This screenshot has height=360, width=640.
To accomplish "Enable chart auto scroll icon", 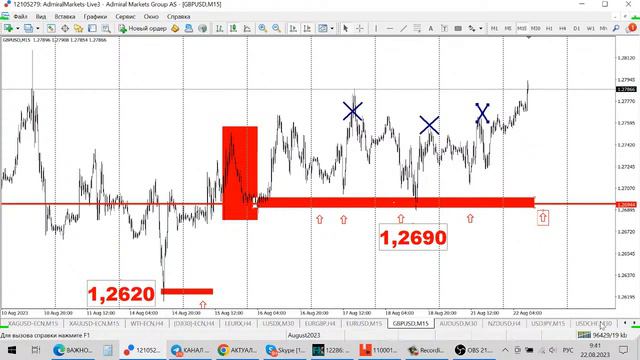I will pos(293,28).
